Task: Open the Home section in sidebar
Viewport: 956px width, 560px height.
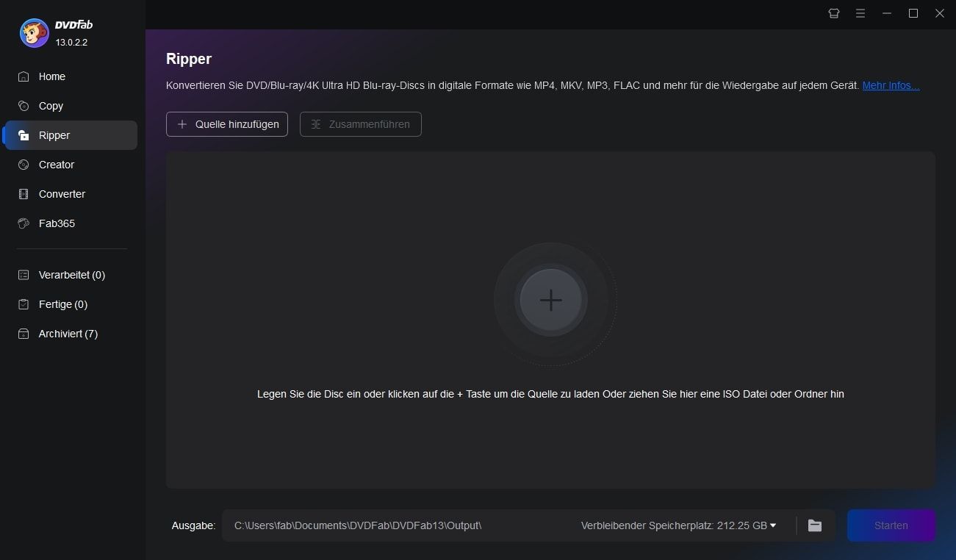Action: click(x=71, y=76)
